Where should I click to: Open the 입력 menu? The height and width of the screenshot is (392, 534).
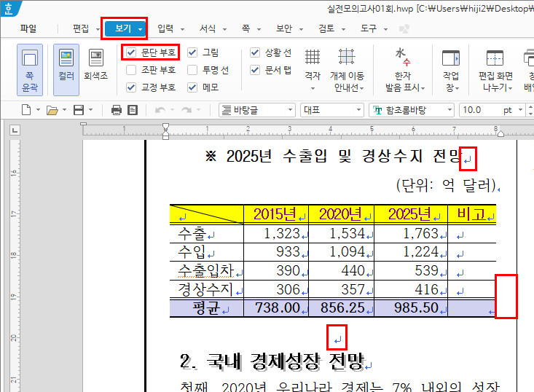[165, 28]
